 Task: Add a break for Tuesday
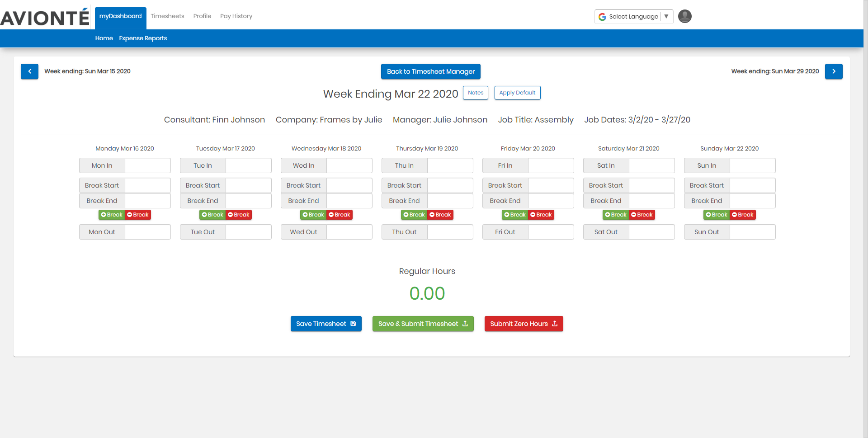(x=212, y=215)
